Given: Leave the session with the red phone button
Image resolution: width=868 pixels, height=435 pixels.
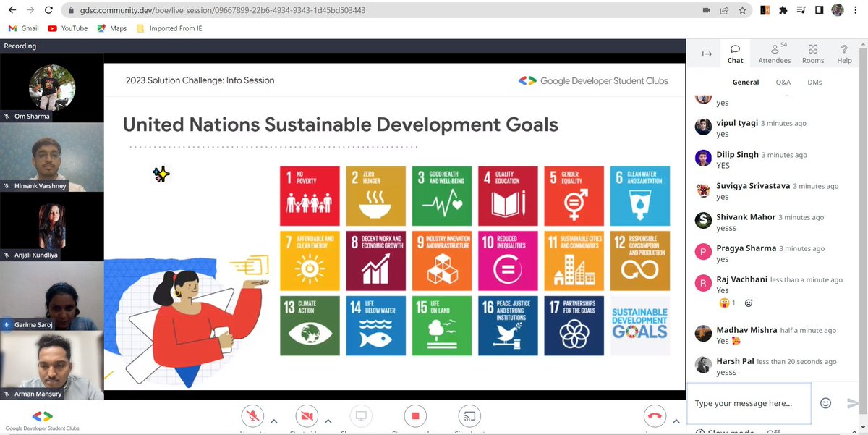Looking at the screenshot, I should pyautogui.click(x=655, y=416).
